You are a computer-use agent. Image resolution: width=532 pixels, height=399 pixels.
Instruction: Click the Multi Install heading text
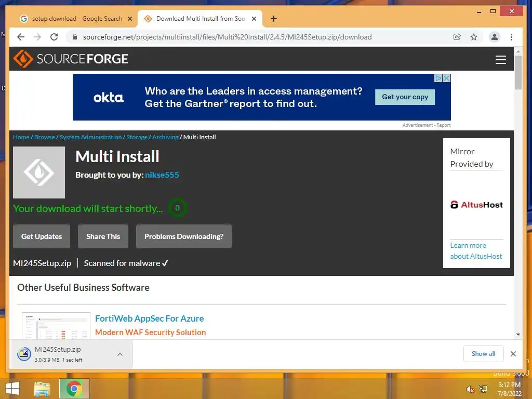[x=117, y=156]
